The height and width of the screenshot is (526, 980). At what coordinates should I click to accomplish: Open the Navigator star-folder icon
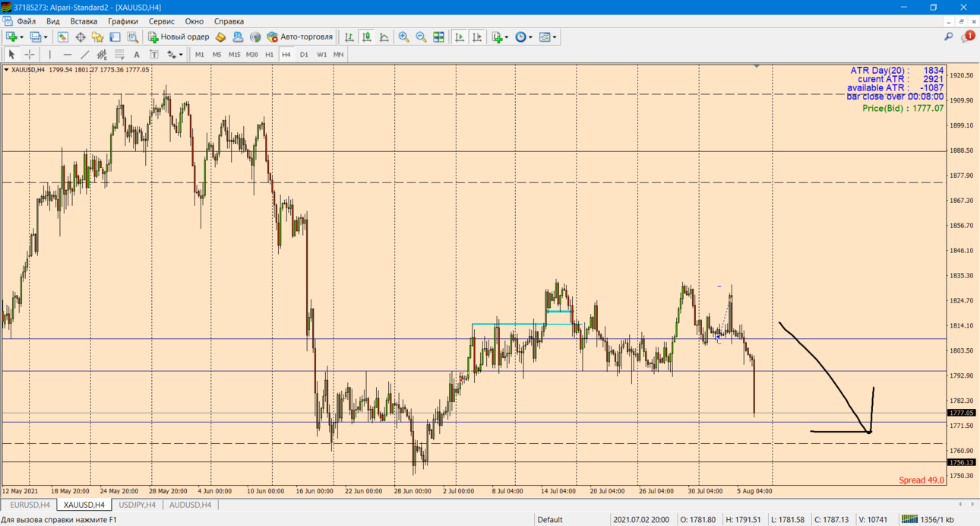click(x=97, y=36)
